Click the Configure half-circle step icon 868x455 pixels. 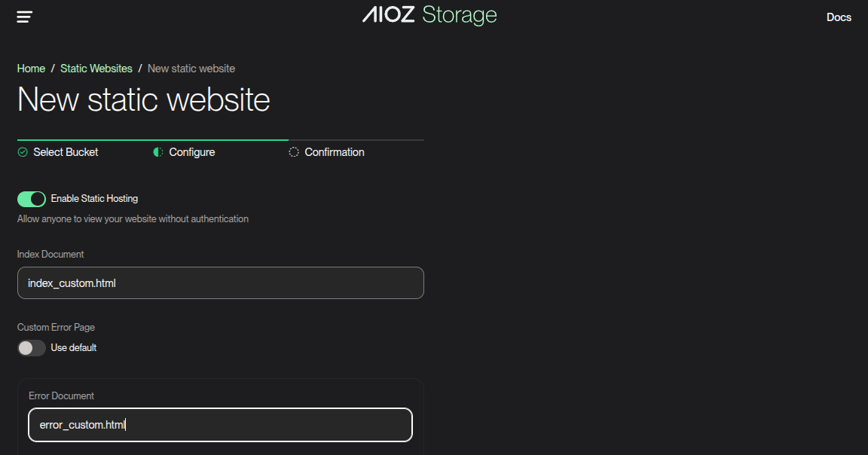point(158,152)
